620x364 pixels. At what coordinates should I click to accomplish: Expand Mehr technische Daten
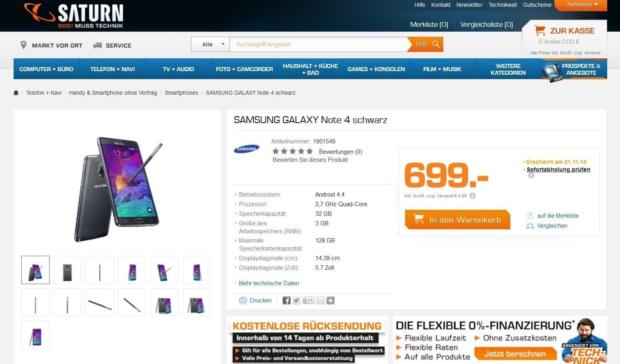pyautogui.click(x=269, y=283)
